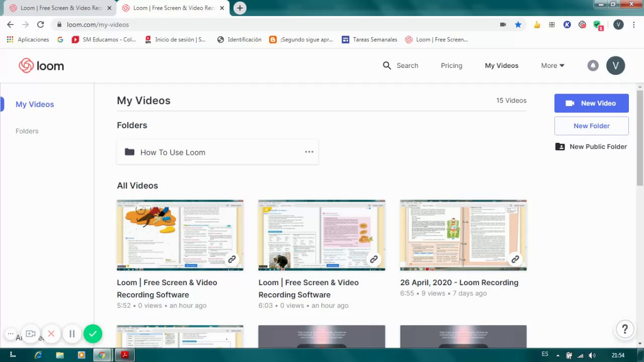Open My Videos in top navigation
The height and width of the screenshot is (362, 644).
pos(502,65)
